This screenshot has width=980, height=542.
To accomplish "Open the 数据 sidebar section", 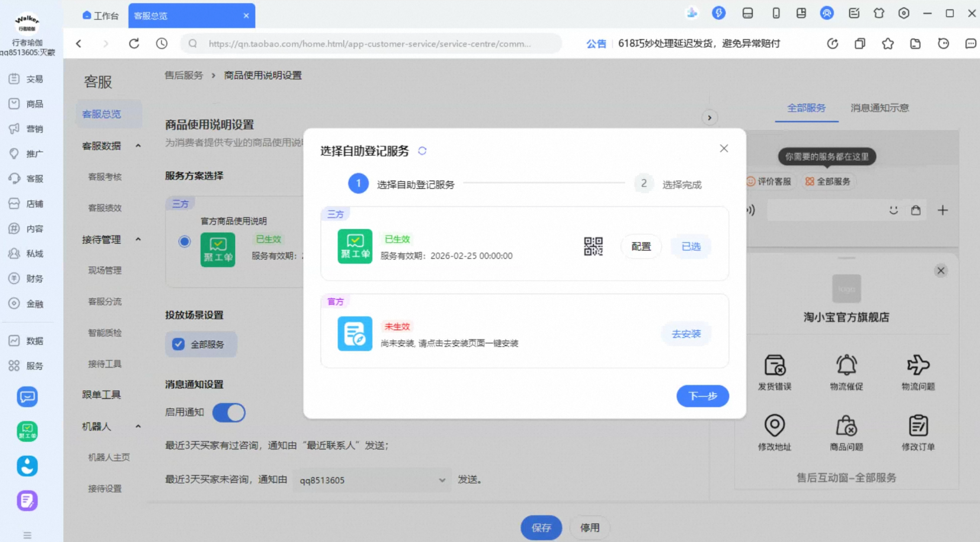I will (26, 341).
